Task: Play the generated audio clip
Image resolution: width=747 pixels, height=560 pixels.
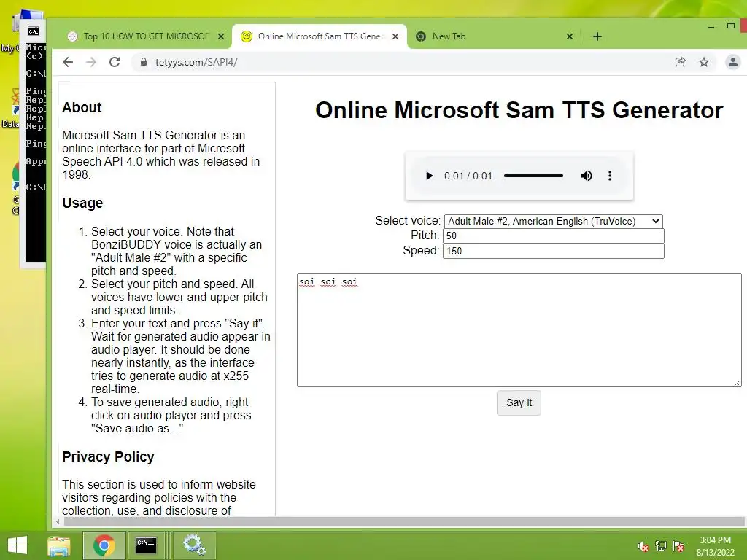Action: click(x=429, y=176)
